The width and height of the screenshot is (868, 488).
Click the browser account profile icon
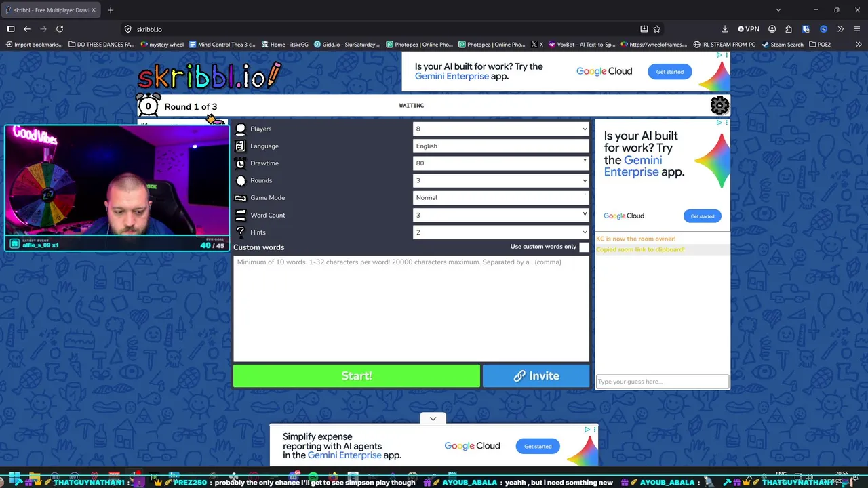click(772, 29)
